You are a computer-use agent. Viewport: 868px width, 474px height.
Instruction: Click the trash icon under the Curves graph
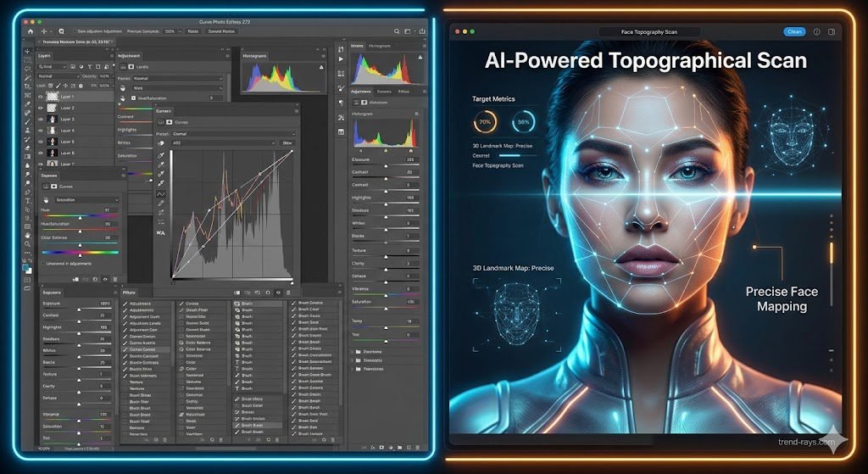(288, 293)
